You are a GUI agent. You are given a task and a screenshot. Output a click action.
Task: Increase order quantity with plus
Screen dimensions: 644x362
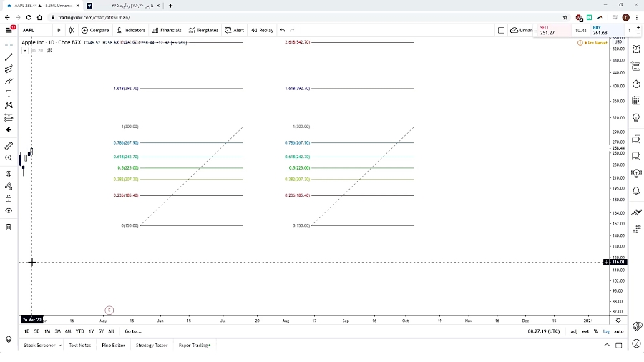pos(638,27)
